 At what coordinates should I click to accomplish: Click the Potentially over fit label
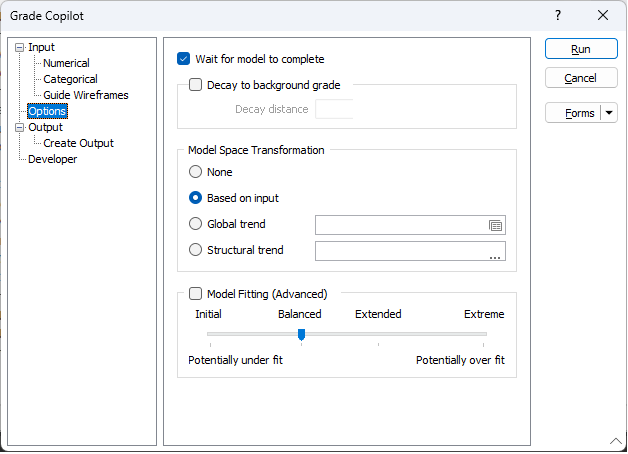[460, 360]
